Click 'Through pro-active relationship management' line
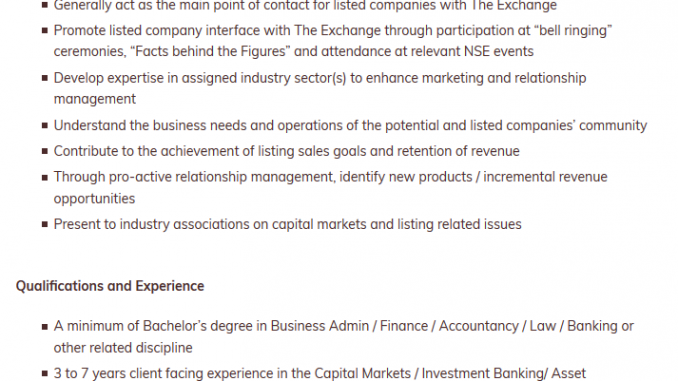This screenshot has width=678, height=381. (x=330, y=177)
